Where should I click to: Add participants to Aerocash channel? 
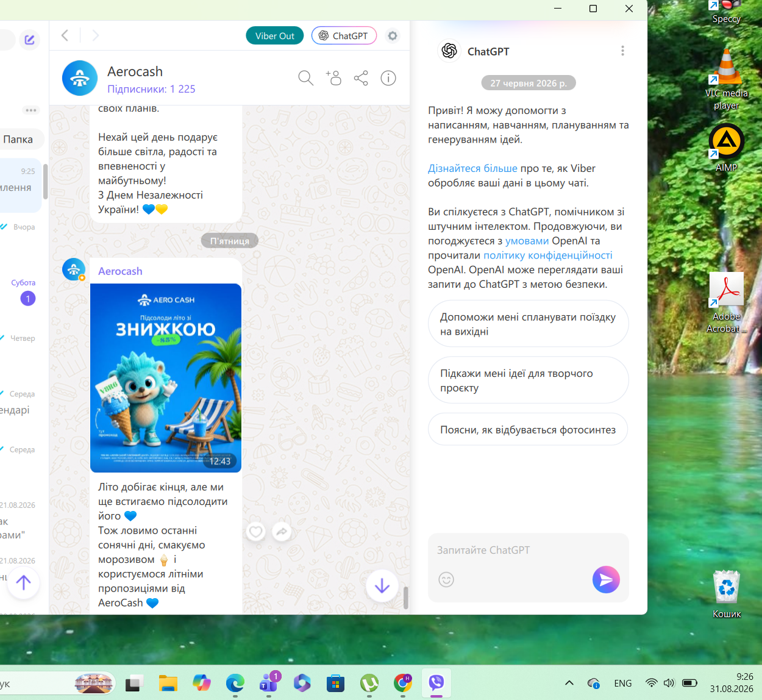click(x=333, y=78)
